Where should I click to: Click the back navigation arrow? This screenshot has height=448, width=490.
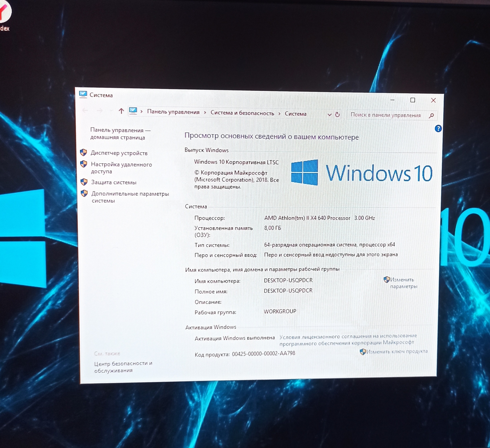pyautogui.click(x=85, y=110)
